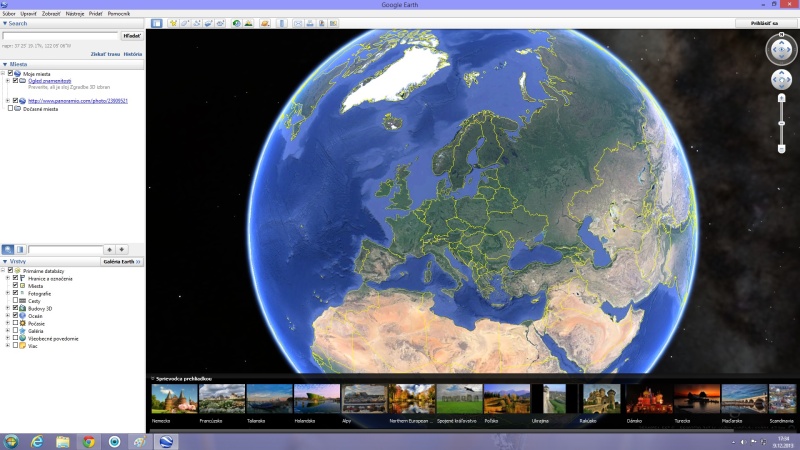Collapse the Sprievodca prehliadkou tour guide
The image size is (800, 450).
point(152,379)
